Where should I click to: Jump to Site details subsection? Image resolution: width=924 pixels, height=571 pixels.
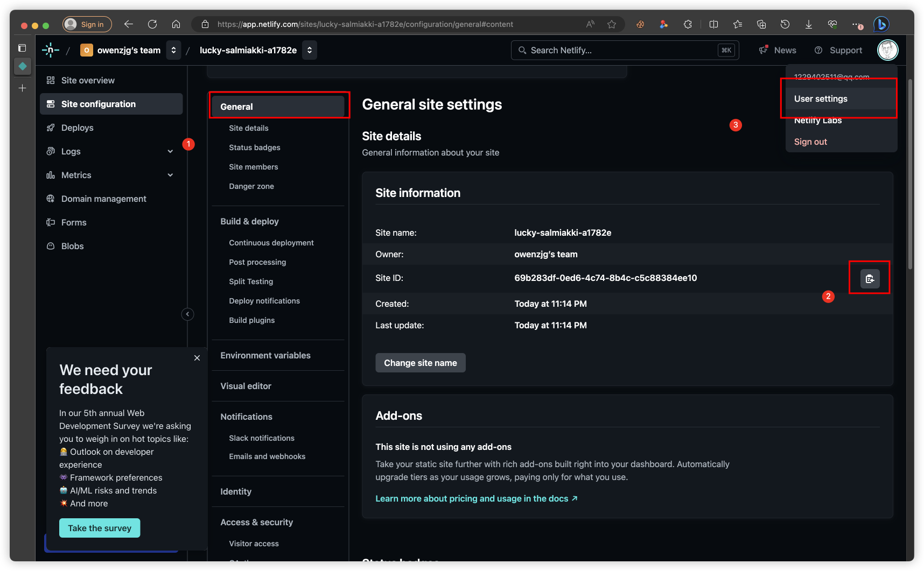[x=248, y=128]
